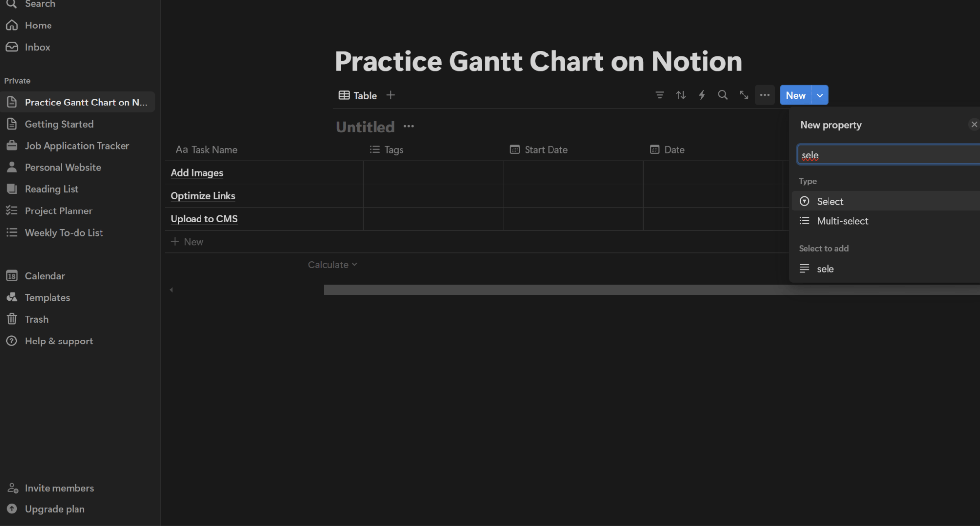
Task: Select the Multi-select property type
Action: (x=842, y=221)
